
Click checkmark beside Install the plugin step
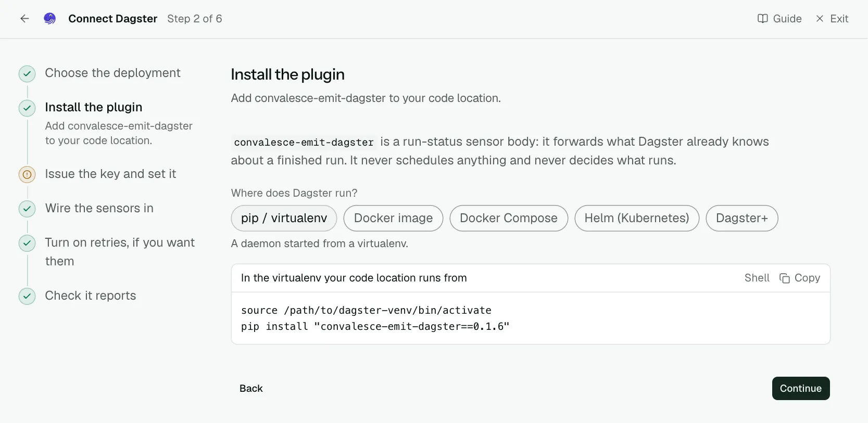[27, 108]
